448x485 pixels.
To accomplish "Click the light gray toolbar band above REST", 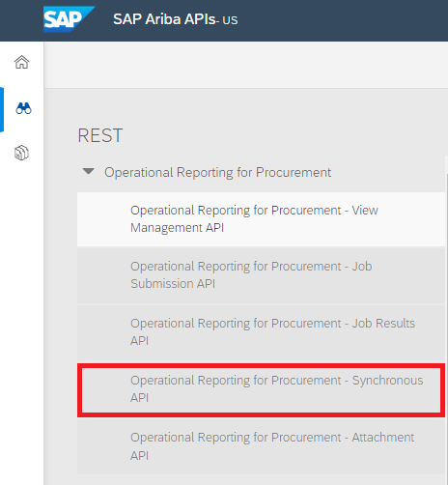I will point(246,65).
